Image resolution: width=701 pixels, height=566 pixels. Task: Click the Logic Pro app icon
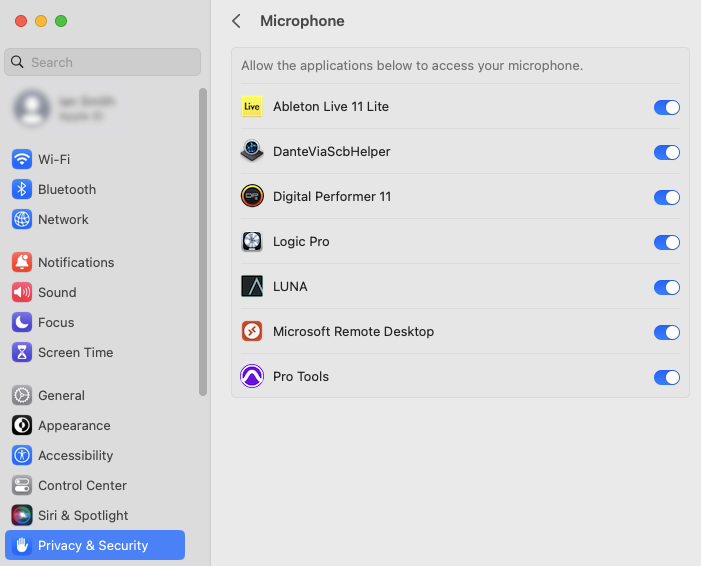pos(252,242)
